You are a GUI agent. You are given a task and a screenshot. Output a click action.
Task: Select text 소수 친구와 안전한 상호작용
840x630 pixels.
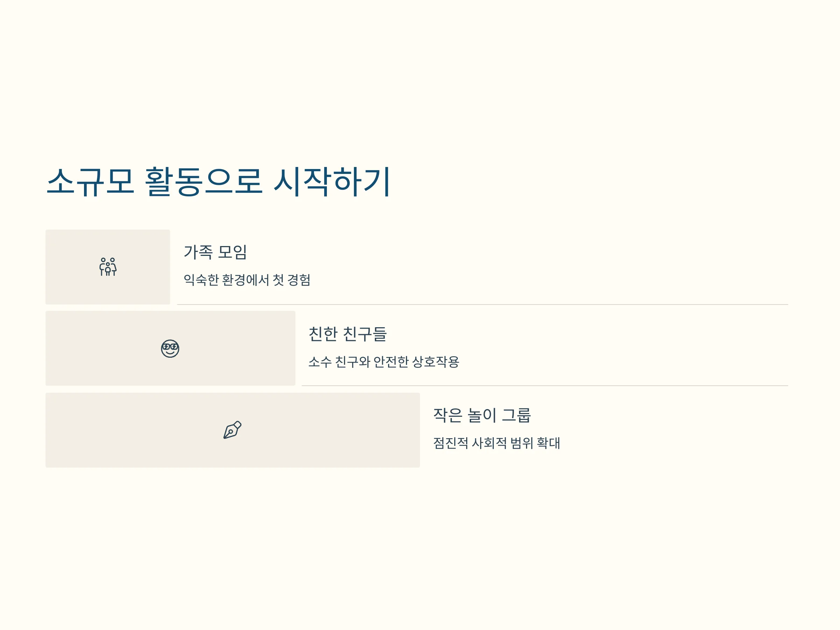pos(384,362)
